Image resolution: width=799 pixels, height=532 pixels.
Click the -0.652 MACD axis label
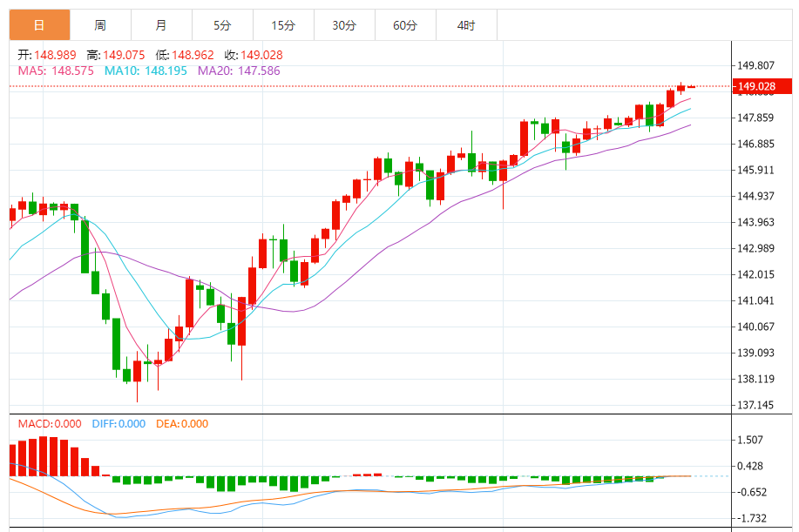(752, 492)
